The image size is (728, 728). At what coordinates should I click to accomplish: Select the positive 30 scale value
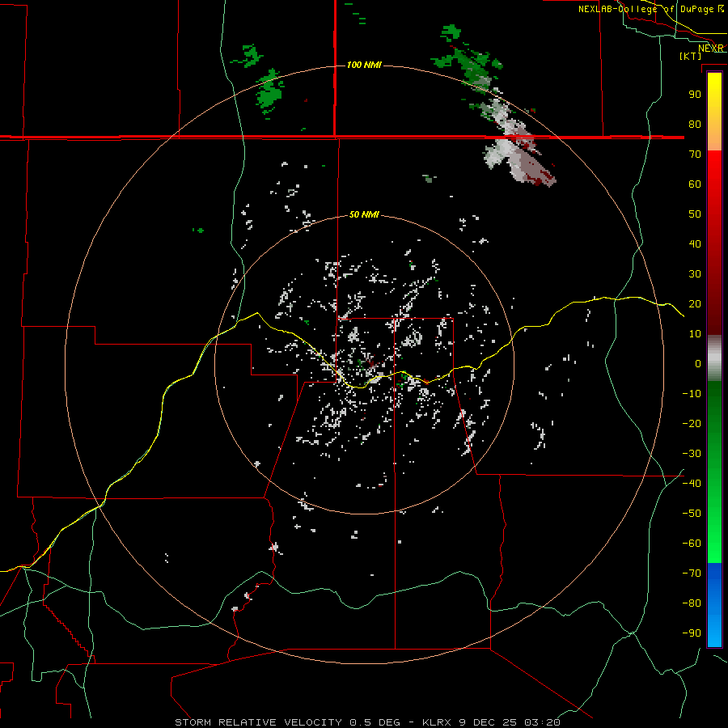pos(695,274)
